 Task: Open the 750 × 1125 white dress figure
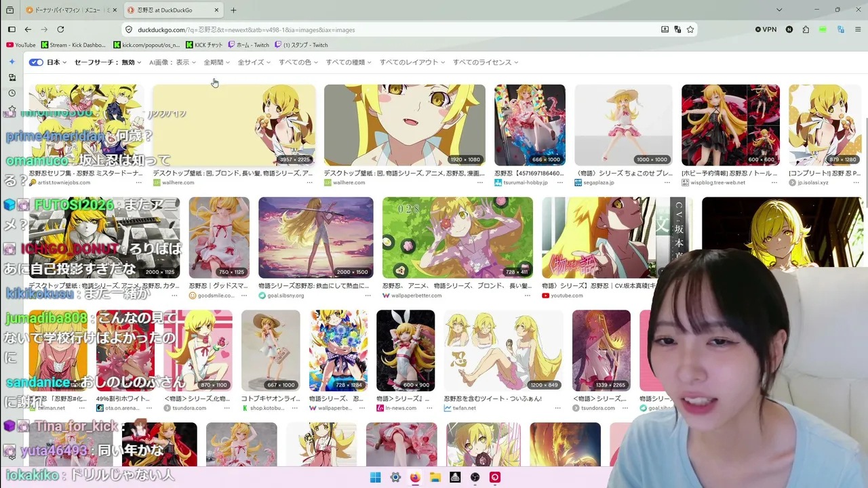(x=219, y=238)
